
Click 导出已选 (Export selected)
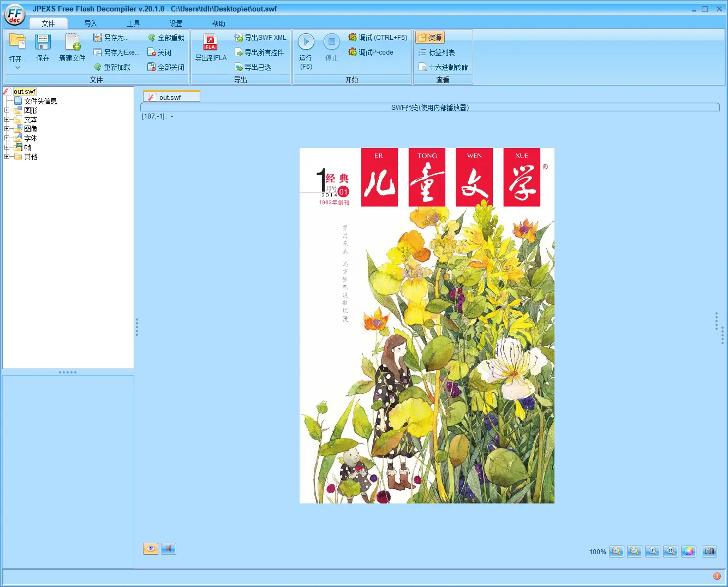(253, 67)
